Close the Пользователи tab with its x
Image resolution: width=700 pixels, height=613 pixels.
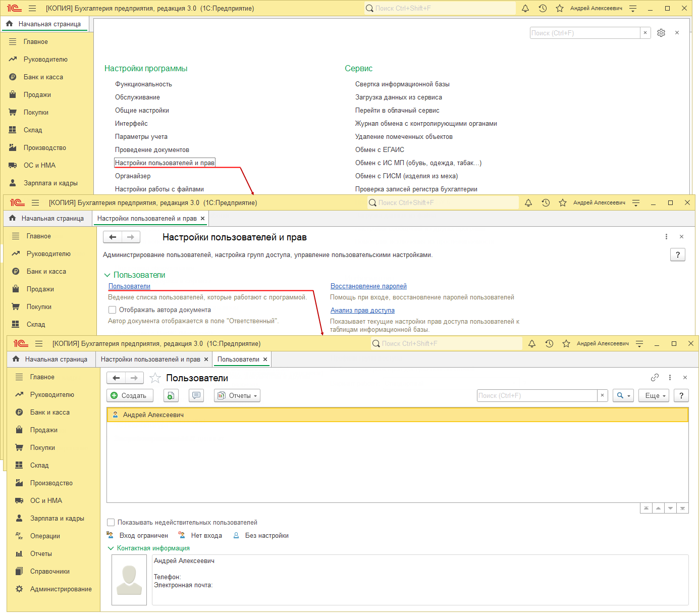265,360
